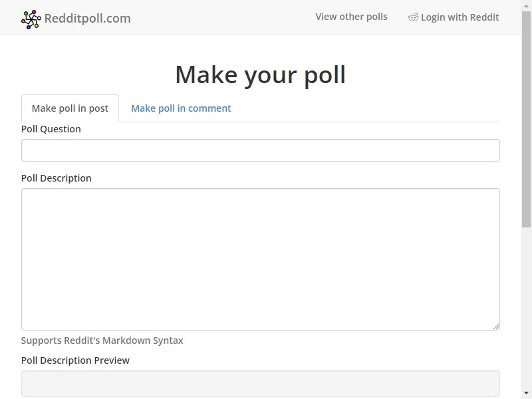Click the Reddit alien icon
Viewport: 532px width, 399px height.
pyautogui.click(x=413, y=17)
